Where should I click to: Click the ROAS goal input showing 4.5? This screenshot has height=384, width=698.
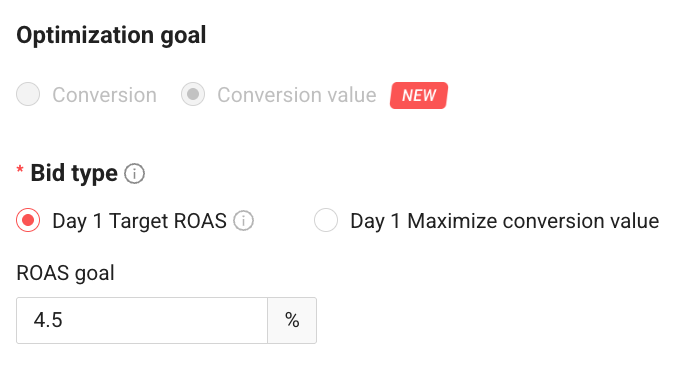click(x=142, y=320)
